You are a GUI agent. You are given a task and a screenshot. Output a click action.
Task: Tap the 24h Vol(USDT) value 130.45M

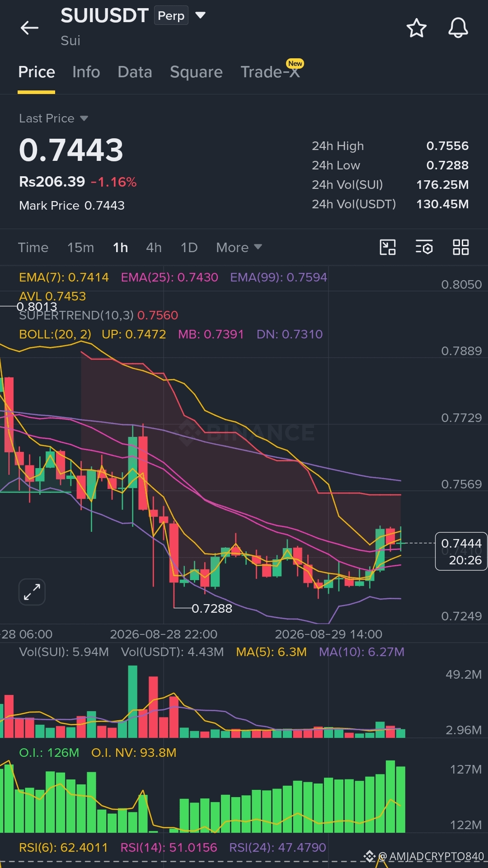click(x=442, y=204)
